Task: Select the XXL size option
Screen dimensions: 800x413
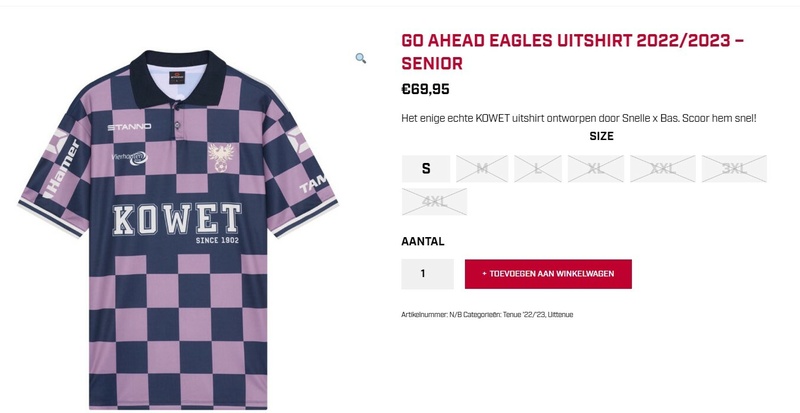Action: click(x=662, y=168)
